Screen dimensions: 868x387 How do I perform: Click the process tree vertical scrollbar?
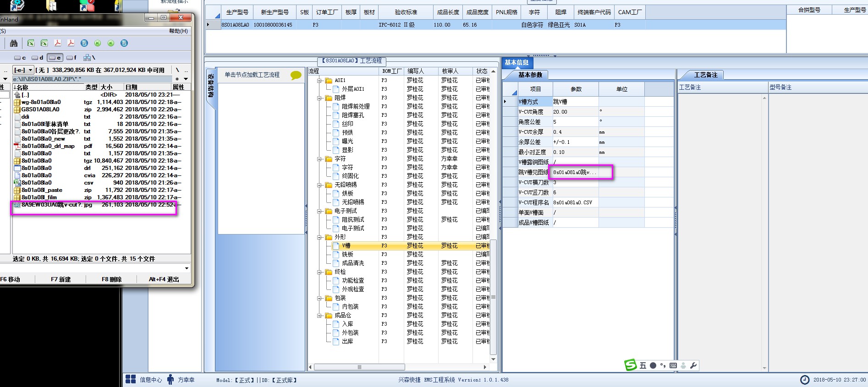(x=493, y=297)
